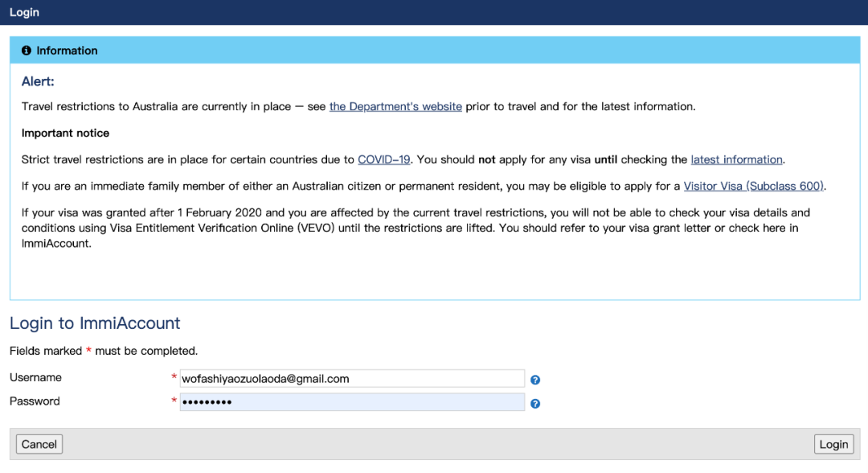This screenshot has height=473, width=868.
Task: Follow the COVID-19 link
Action: pos(384,159)
